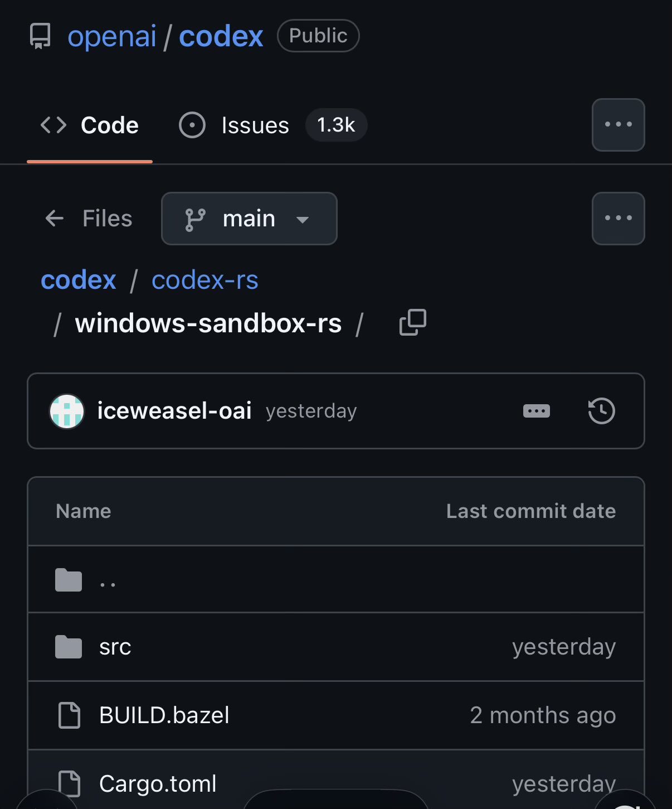This screenshot has height=809, width=672.
Task: Open the main branch dropdown
Action: tap(249, 219)
